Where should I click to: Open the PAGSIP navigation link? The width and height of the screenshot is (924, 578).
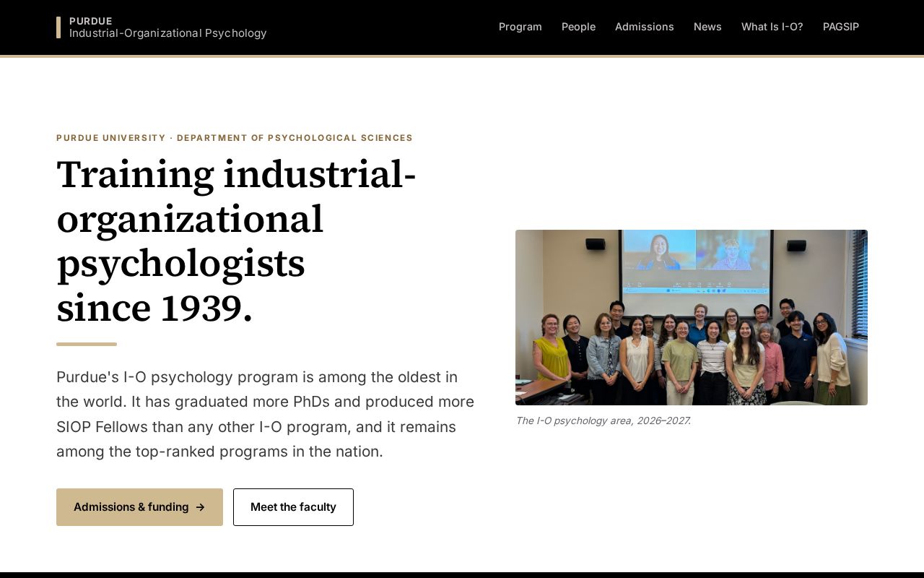[x=841, y=27]
